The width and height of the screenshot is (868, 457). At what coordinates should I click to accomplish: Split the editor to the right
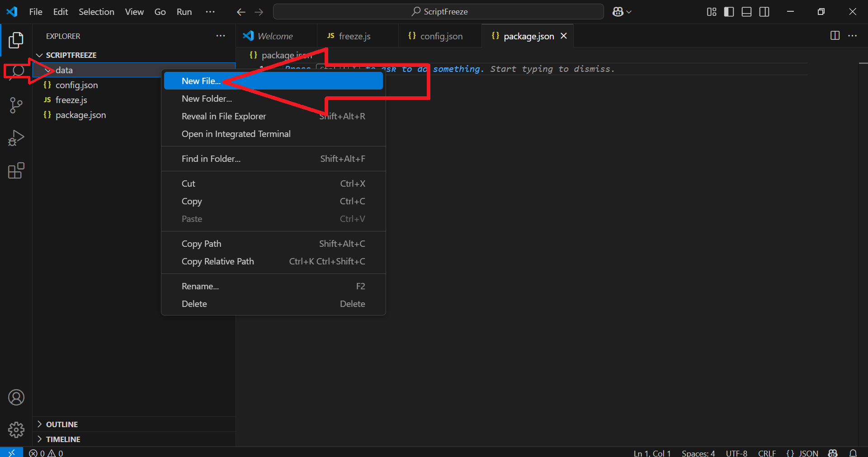point(835,36)
